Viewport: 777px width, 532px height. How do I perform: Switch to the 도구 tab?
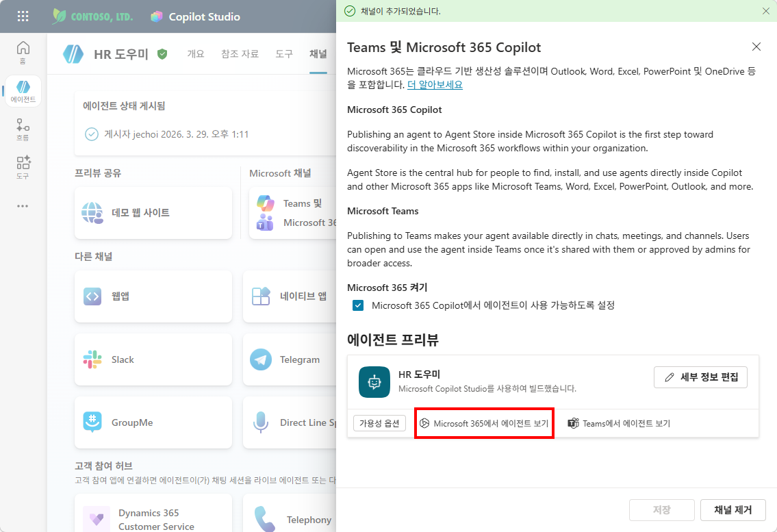[284, 53]
